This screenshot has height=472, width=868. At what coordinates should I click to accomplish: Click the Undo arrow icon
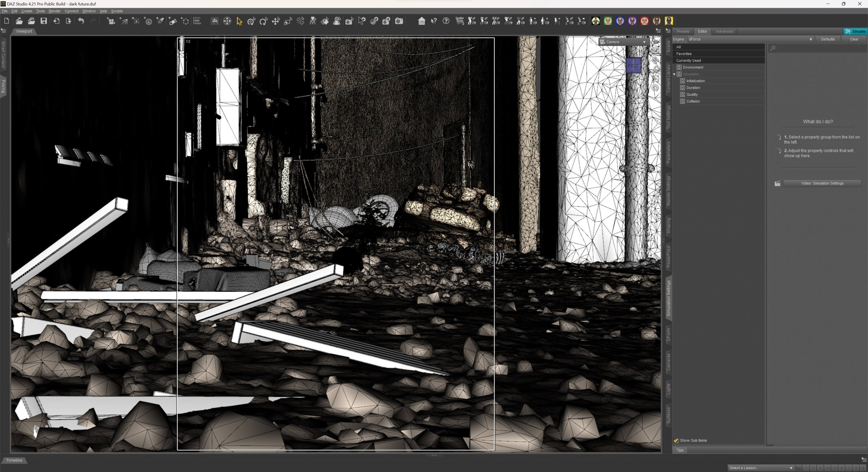point(81,21)
